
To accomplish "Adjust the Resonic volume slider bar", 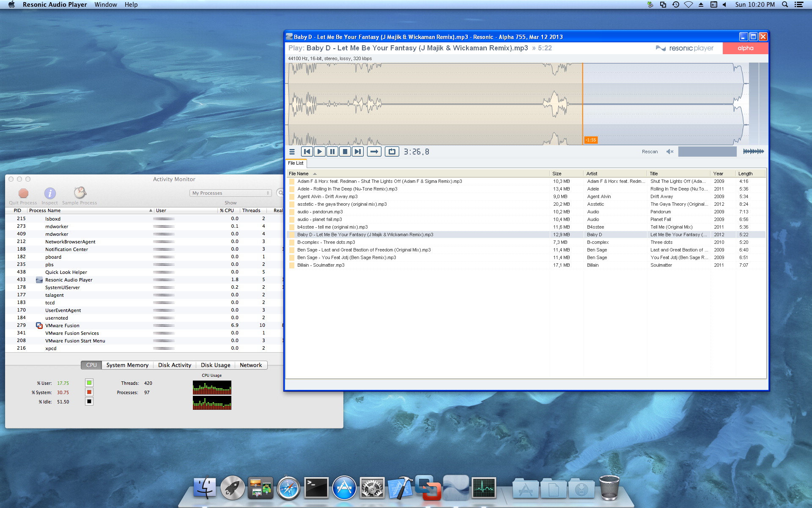I will [x=707, y=152].
